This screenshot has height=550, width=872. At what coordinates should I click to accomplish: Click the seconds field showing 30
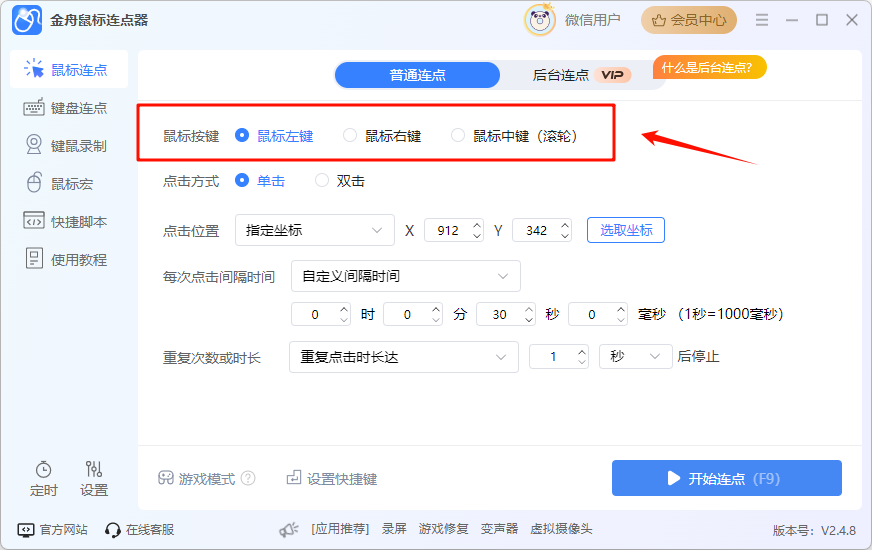coord(500,314)
